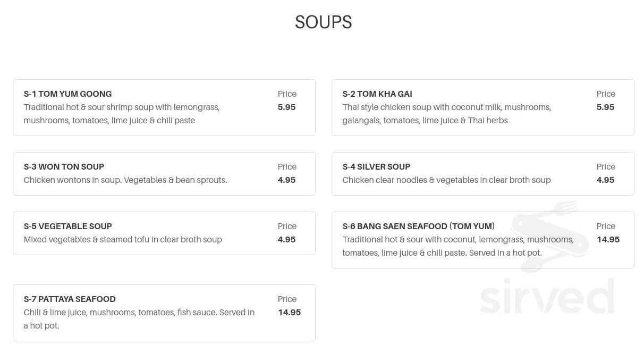
Task: Click the 5.95 price of Tom Yum Goong
Action: 286,107
